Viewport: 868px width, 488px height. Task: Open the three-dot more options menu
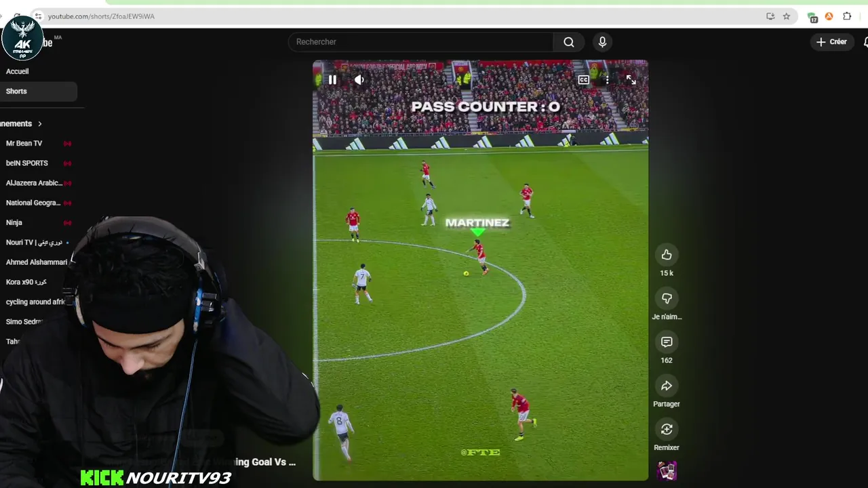[x=607, y=80]
